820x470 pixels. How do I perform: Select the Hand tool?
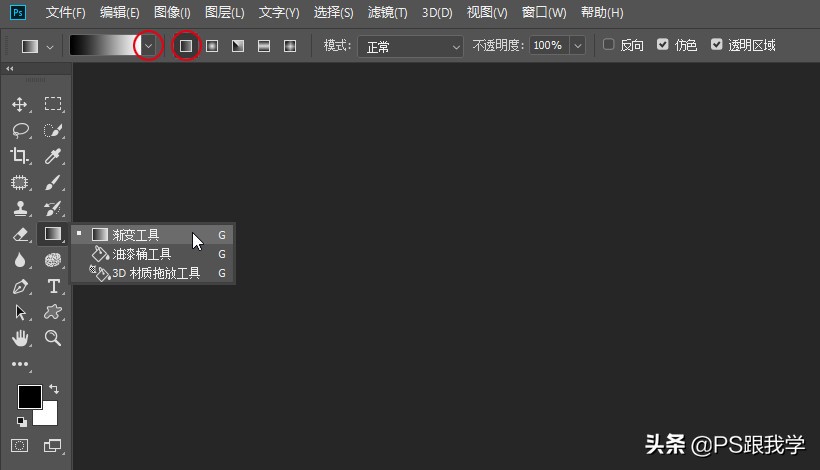click(20, 338)
